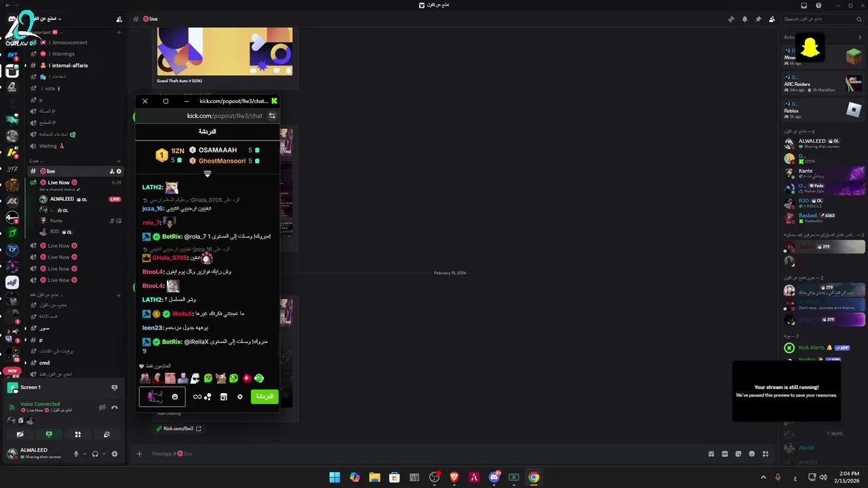The width and height of the screenshot is (868, 488).
Task: Click green Kick chat send button
Action: pos(264,396)
